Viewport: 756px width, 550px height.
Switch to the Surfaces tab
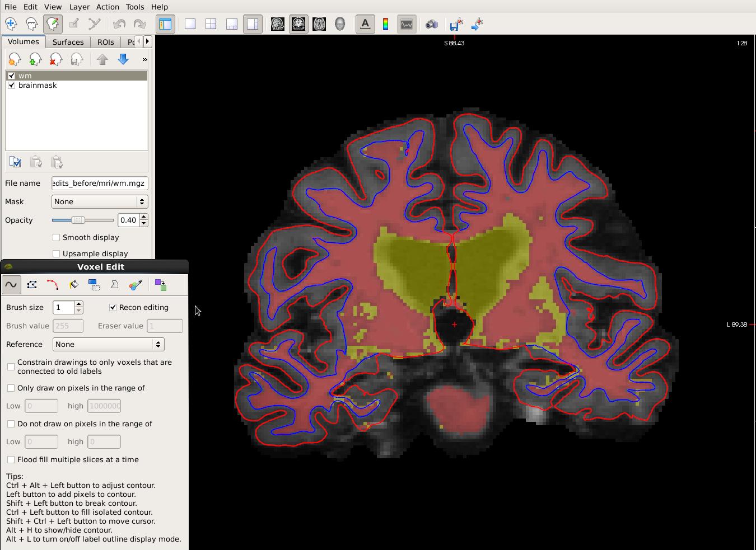68,42
